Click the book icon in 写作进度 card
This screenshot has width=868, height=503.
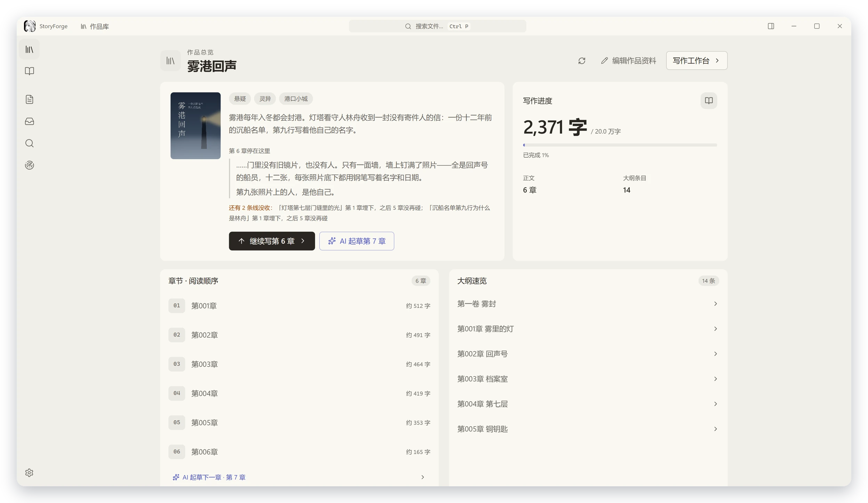[x=708, y=101]
